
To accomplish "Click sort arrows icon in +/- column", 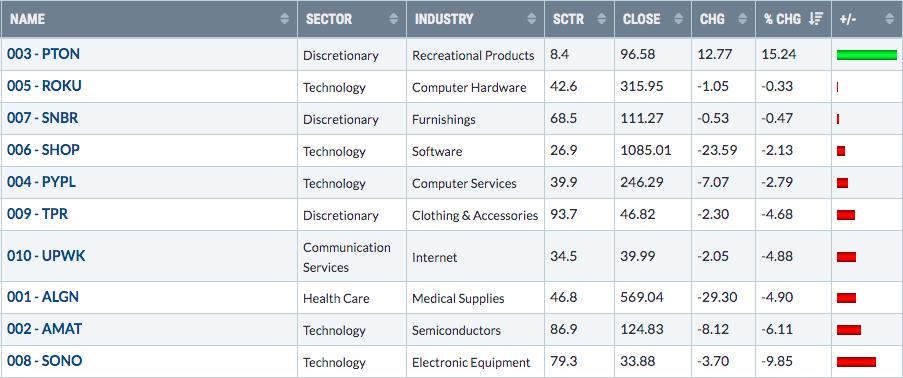I will click(891, 19).
